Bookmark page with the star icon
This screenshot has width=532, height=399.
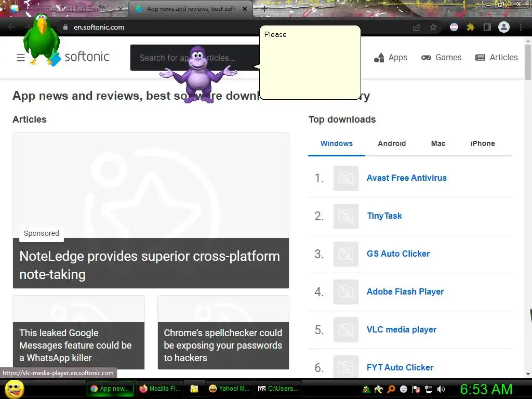coord(433,27)
